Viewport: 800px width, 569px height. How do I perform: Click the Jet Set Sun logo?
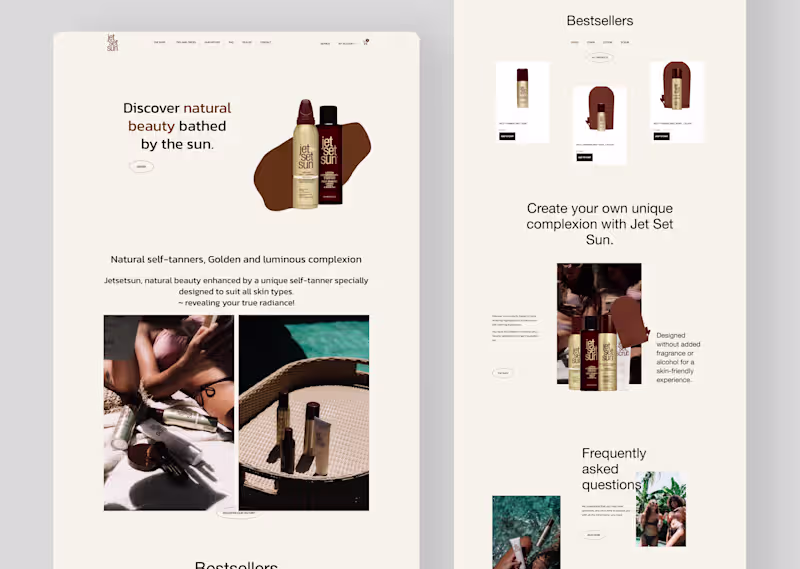[112, 42]
